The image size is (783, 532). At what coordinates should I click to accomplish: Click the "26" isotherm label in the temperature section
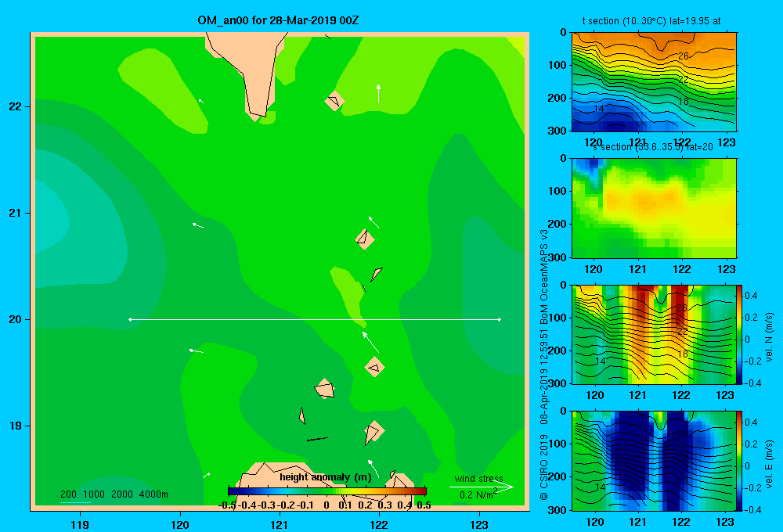683,56
